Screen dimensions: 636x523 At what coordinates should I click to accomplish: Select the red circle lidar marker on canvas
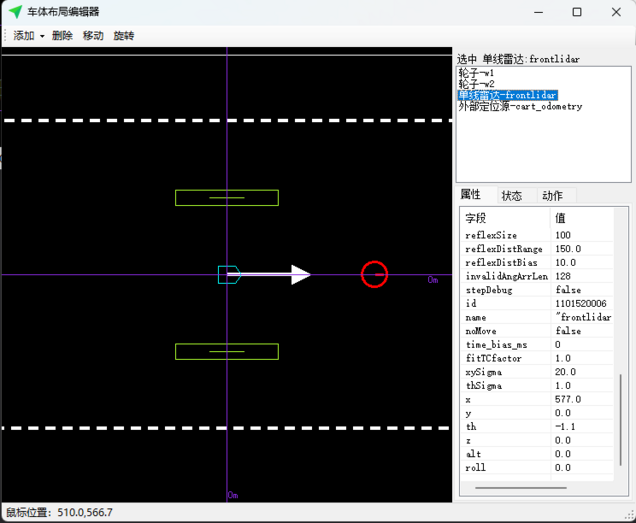[x=374, y=274]
